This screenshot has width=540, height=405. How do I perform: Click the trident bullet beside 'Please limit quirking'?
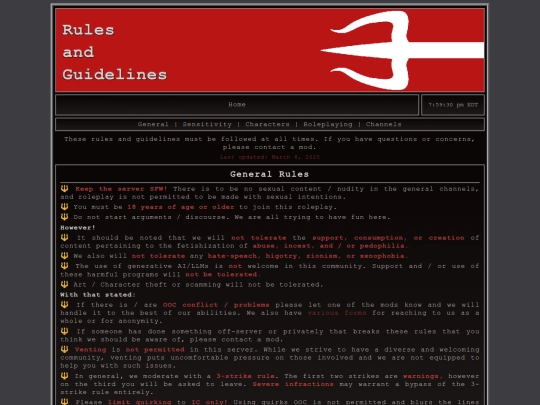coord(64,402)
